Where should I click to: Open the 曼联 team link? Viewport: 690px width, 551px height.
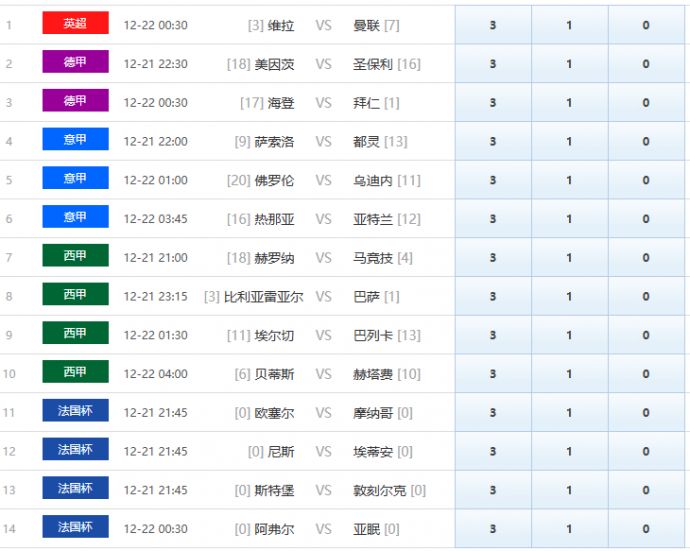367,25
